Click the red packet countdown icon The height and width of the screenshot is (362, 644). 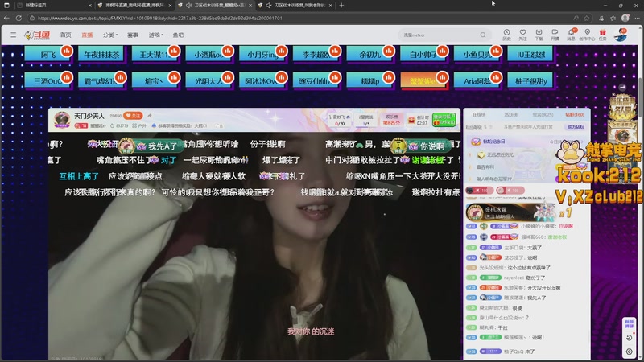point(411,120)
